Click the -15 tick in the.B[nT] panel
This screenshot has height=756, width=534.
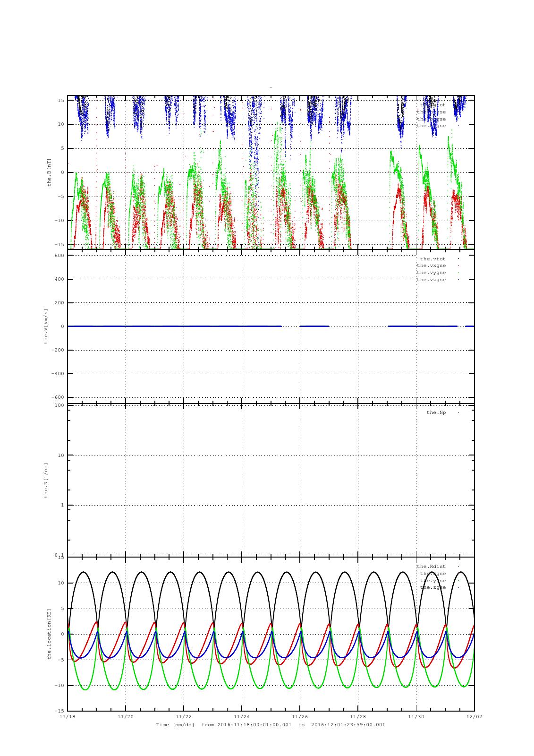click(x=59, y=244)
